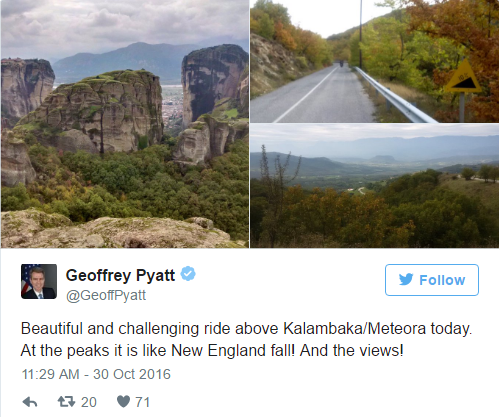Click the like count 71
Image resolution: width=499 pixels, height=417 pixels.
point(142,402)
